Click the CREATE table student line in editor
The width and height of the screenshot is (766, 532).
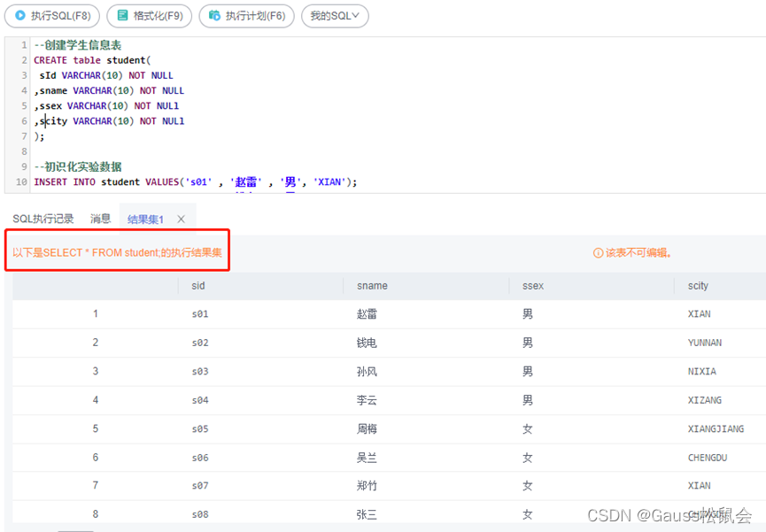[x=92, y=60]
